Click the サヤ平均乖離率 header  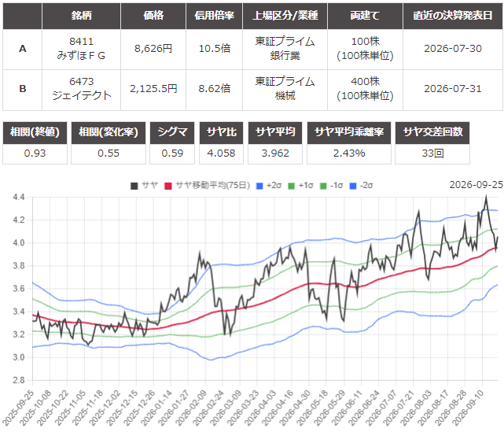pyautogui.click(x=349, y=132)
